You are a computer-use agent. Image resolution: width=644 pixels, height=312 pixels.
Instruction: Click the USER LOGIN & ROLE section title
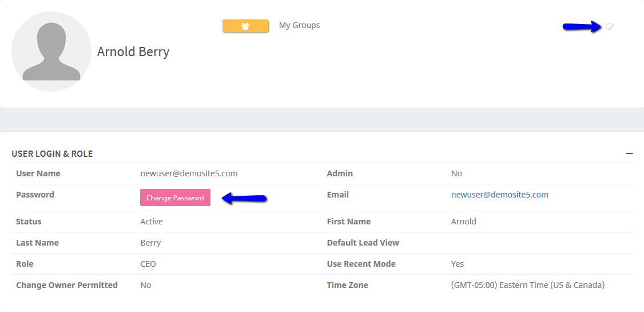point(52,154)
